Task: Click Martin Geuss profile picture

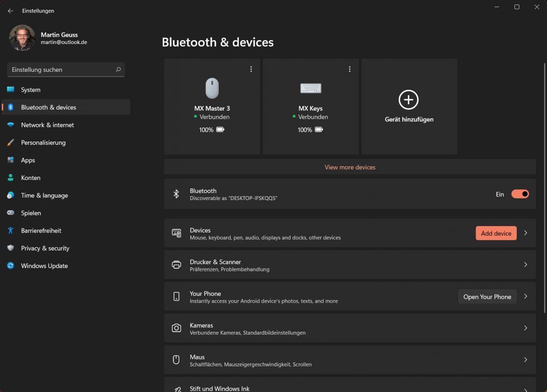Action: [22, 38]
